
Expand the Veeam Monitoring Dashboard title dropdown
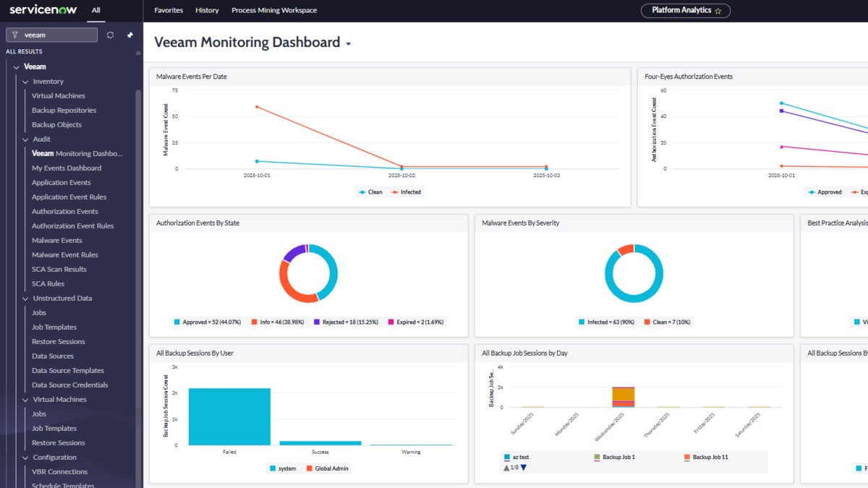click(348, 43)
